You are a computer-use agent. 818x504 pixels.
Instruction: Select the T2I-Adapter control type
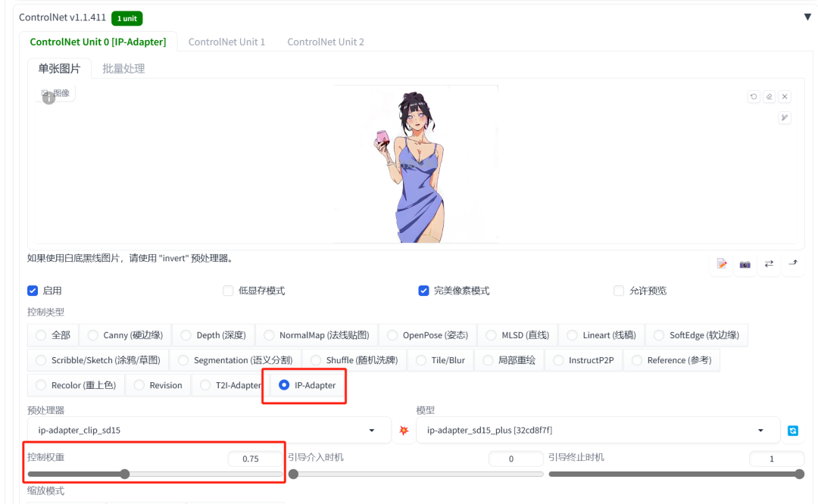click(x=230, y=385)
